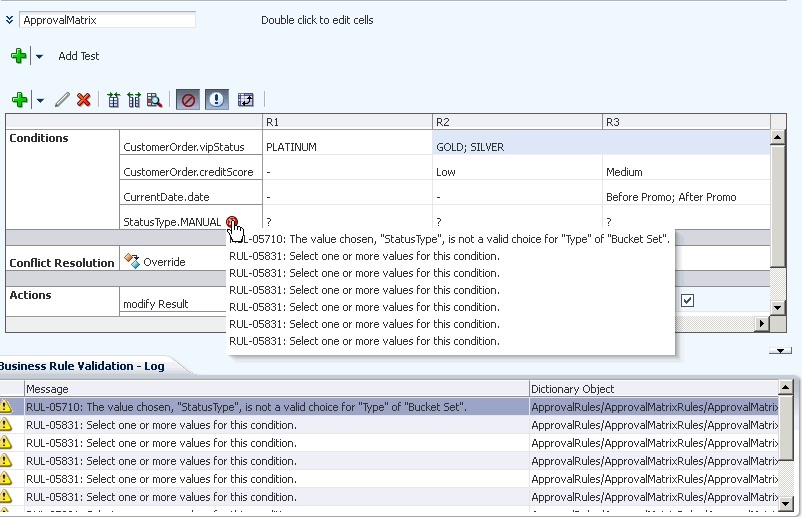802x517 pixels.
Task: Click the find table magnifier icon
Action: click(154, 100)
